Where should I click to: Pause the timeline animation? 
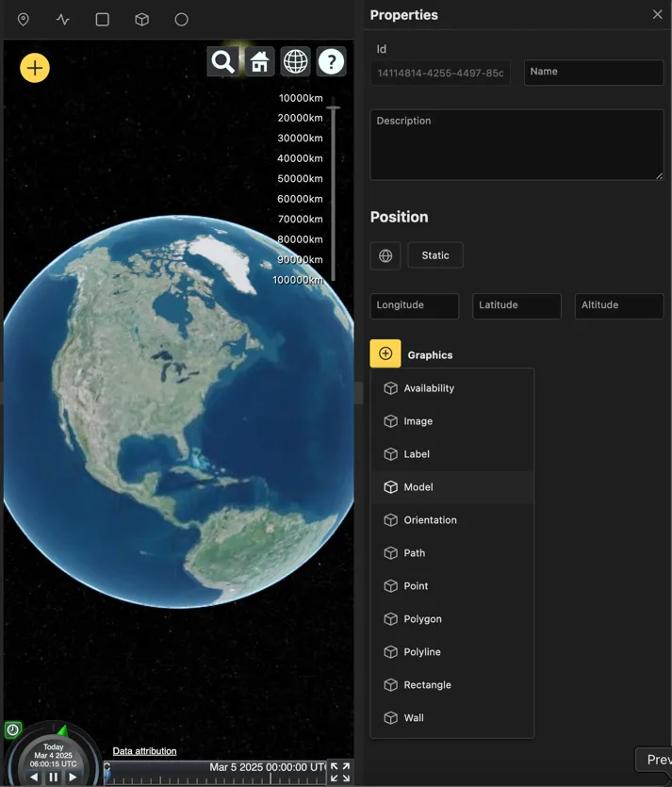pyautogui.click(x=54, y=777)
